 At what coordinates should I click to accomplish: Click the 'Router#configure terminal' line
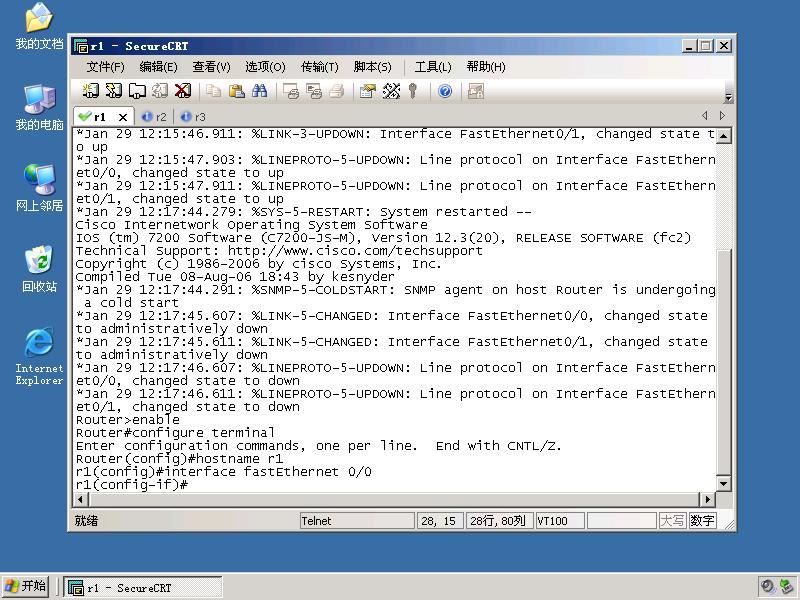click(175, 433)
